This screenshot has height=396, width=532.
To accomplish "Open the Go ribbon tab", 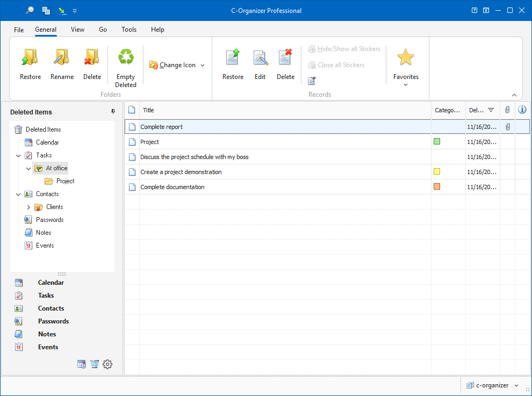I will (x=103, y=30).
